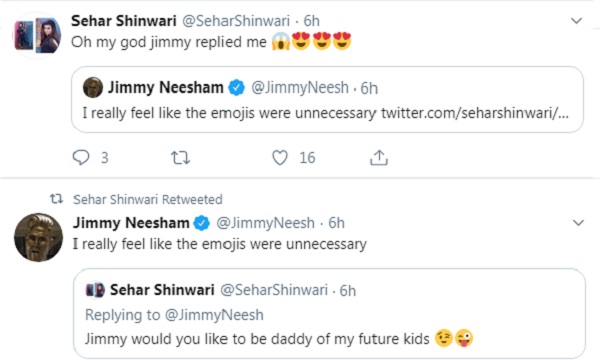Viewport: 600px width, 360px height.
Task: Click the 'Sehar Shinwari Retweeted' label
Action: 148,199
